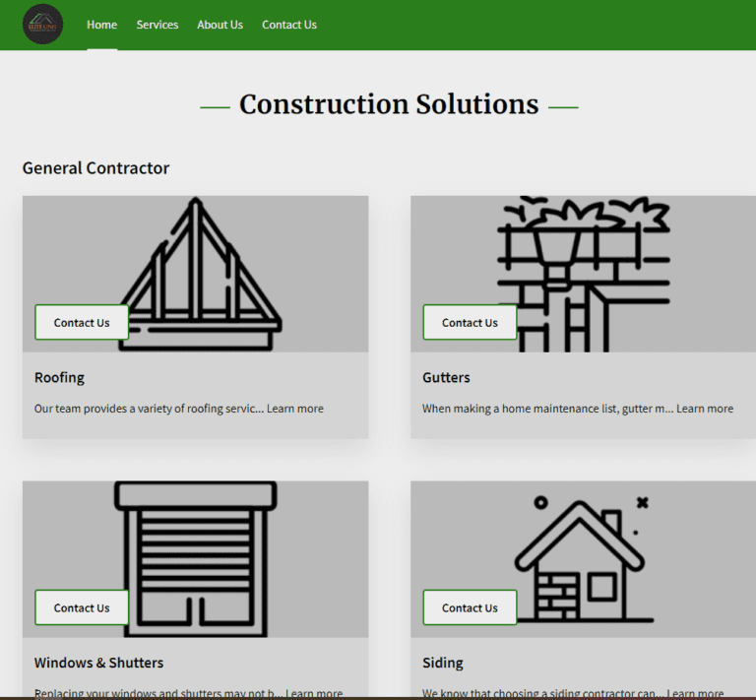The width and height of the screenshot is (756, 700).
Task: Hit Contact Us button on Siding card
Action: [470, 607]
